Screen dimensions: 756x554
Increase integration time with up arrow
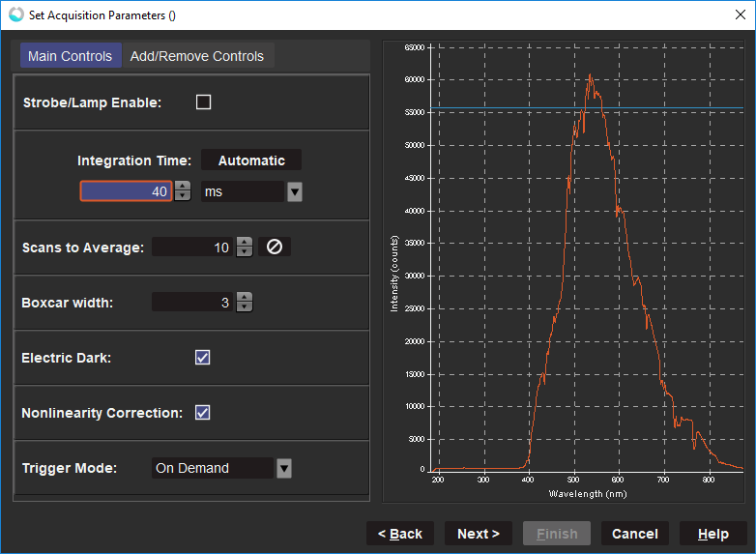(183, 187)
